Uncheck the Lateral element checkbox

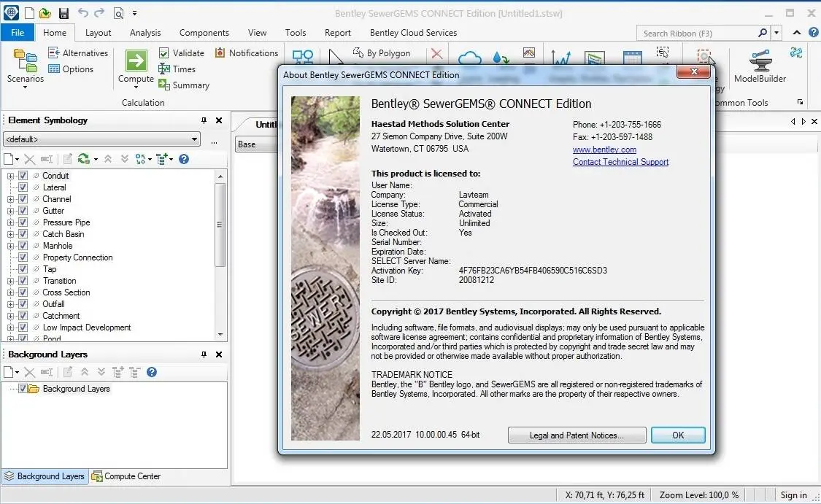click(23, 187)
